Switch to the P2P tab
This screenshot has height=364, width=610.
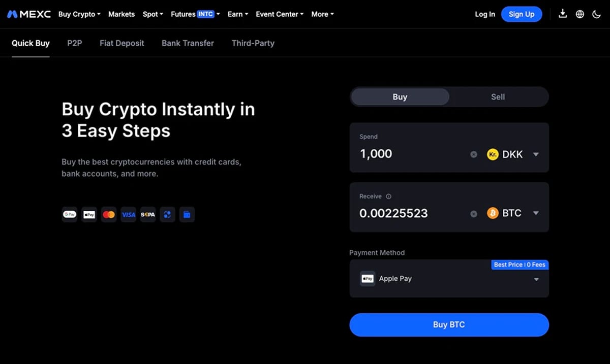(75, 43)
